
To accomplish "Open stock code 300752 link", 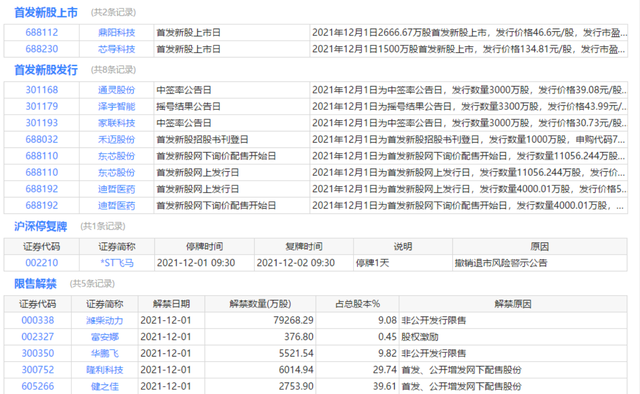I will pos(38,370).
